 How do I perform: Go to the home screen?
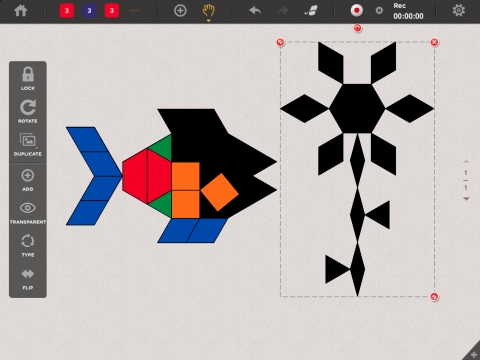(21, 11)
